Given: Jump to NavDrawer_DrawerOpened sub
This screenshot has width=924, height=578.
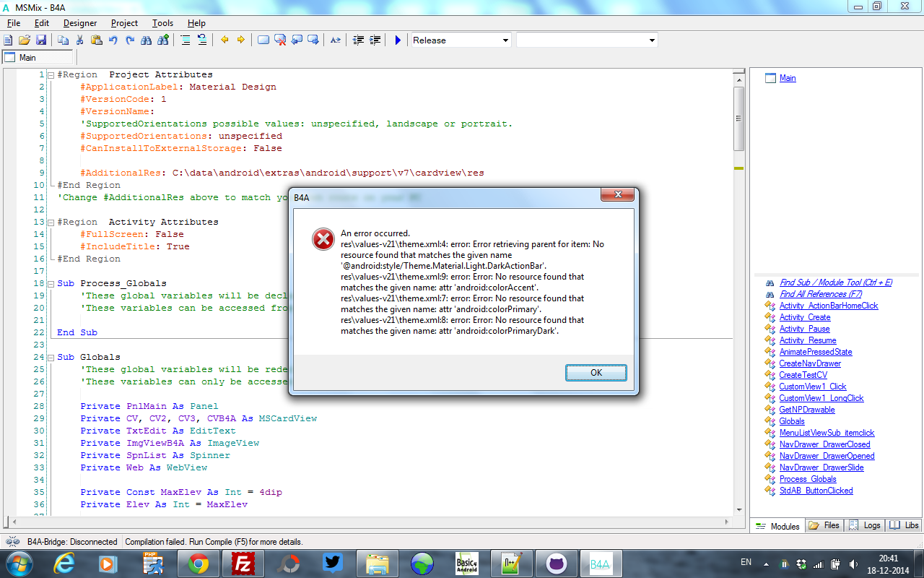Looking at the screenshot, I should coord(827,456).
